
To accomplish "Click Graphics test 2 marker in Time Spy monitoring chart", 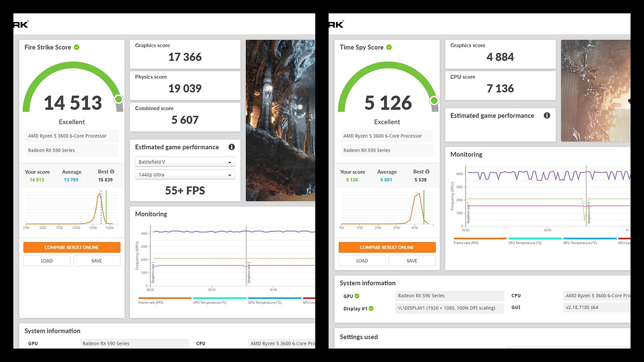I will click(588, 212).
